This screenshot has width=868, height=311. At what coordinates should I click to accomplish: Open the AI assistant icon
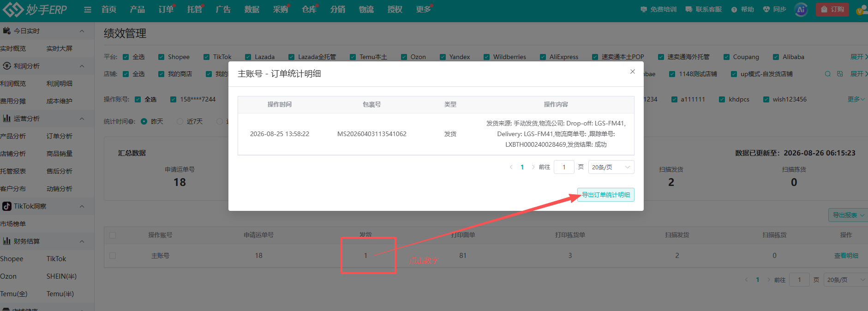point(801,9)
